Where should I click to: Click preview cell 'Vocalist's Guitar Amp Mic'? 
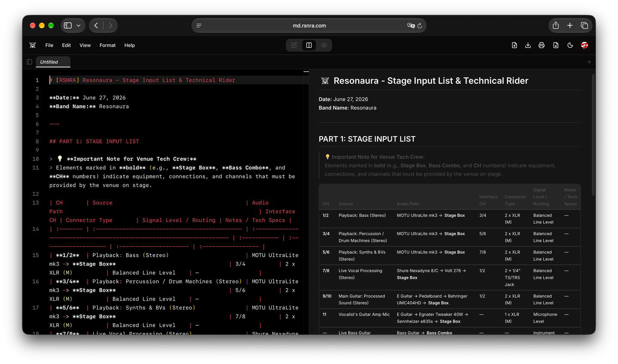point(364,315)
